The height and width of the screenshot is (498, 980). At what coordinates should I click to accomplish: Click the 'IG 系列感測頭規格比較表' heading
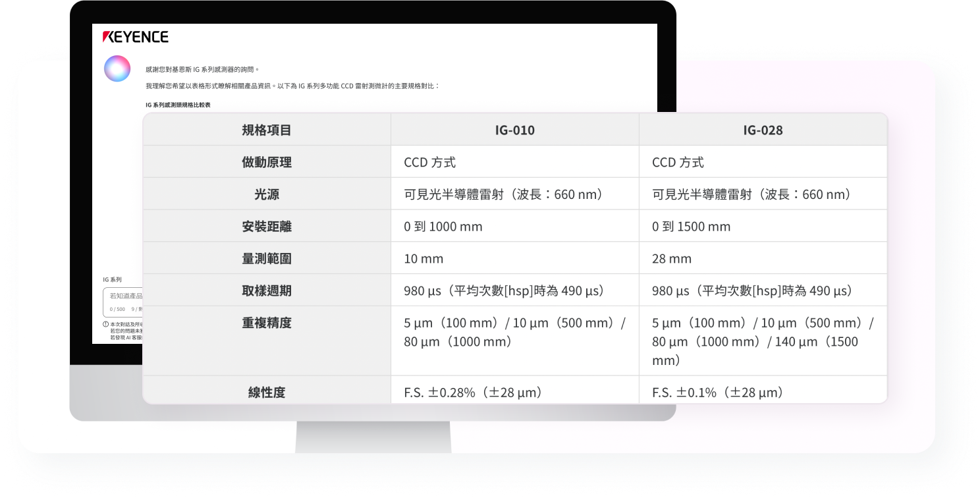click(x=178, y=105)
